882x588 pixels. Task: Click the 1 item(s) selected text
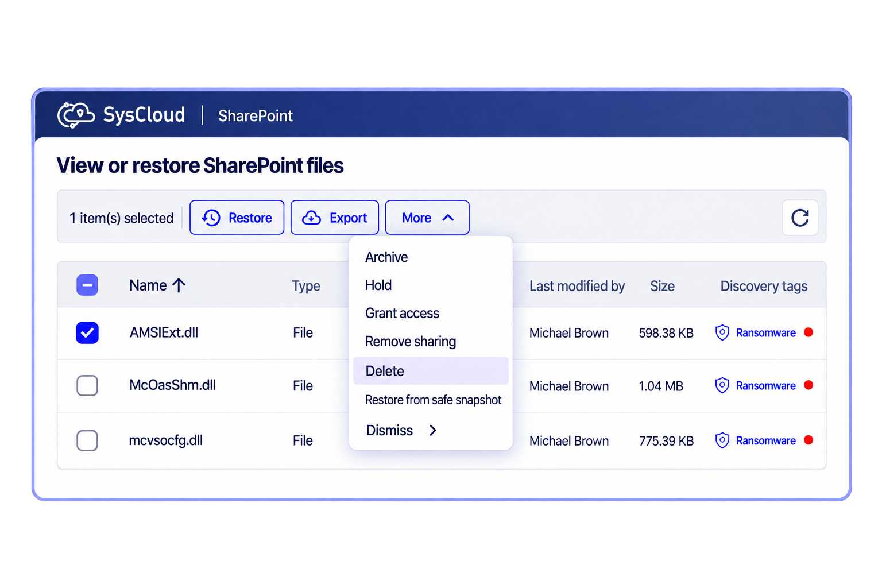click(121, 218)
